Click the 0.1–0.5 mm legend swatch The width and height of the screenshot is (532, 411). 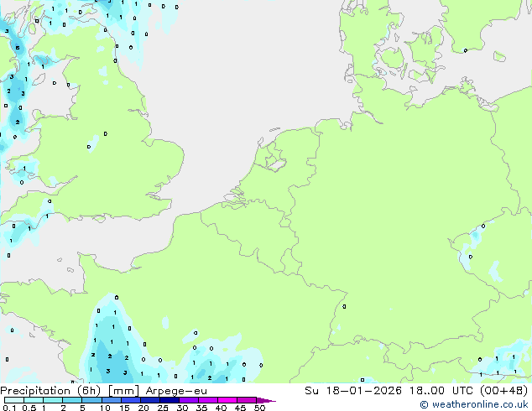[x=14, y=400]
